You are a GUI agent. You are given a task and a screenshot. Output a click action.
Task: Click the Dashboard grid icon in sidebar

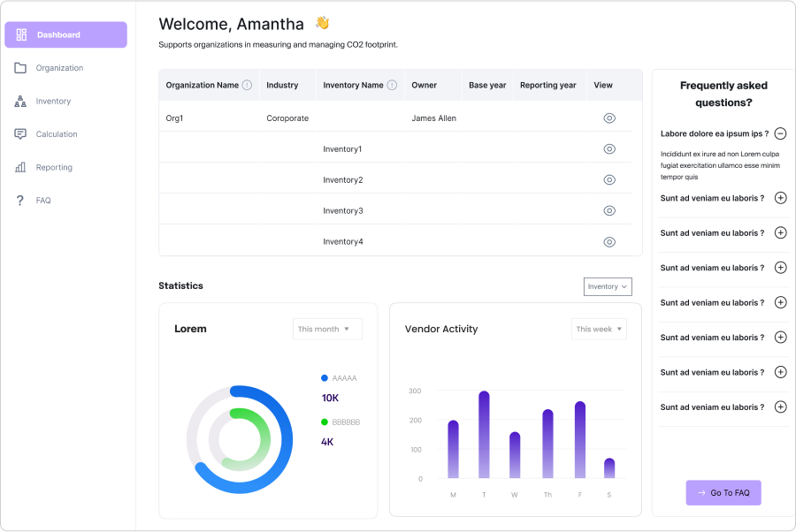22,35
